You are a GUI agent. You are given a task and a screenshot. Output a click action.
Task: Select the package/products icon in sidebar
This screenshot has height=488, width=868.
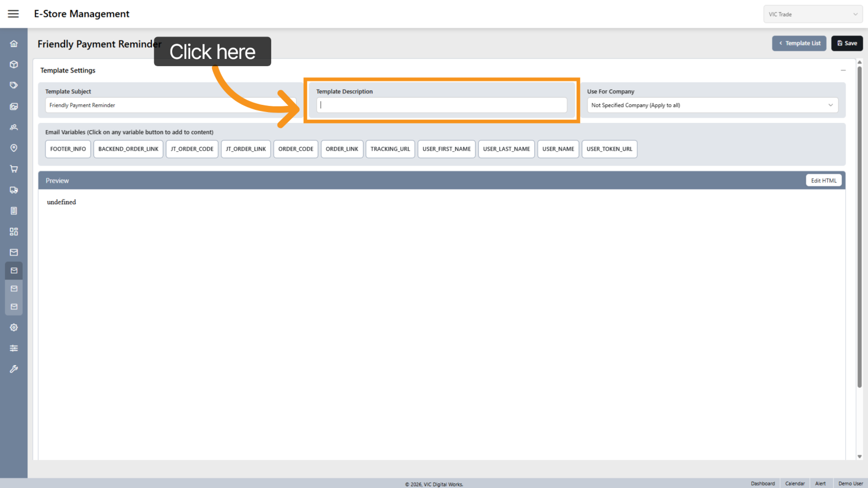[13, 64]
